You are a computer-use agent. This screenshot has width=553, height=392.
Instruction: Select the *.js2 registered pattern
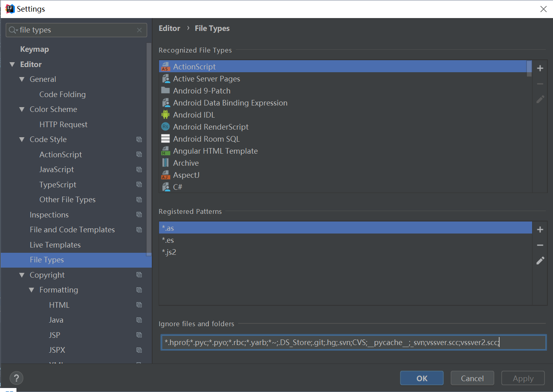(x=345, y=252)
